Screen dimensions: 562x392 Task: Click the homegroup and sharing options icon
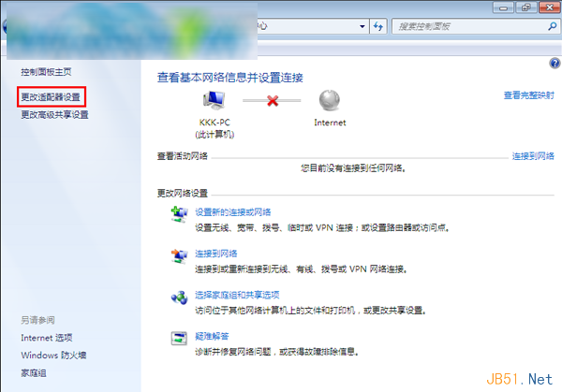click(x=179, y=298)
